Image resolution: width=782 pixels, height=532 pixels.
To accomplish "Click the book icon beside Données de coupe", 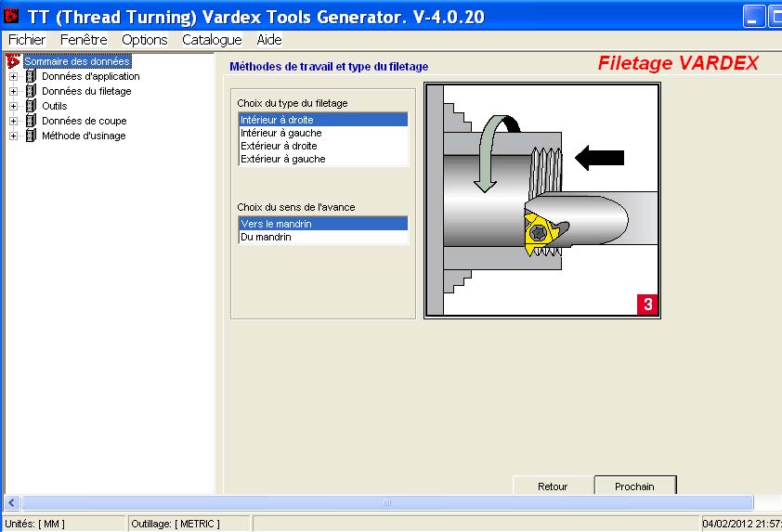I will point(31,121).
